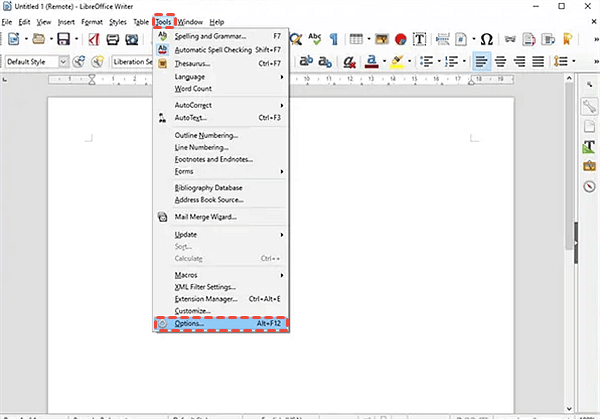Open the Save dropdown arrow

point(76,39)
